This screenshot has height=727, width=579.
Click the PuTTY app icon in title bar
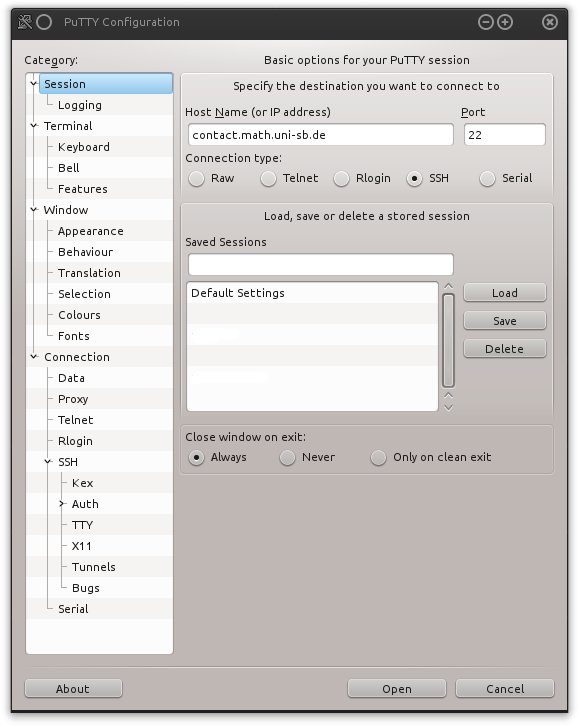point(25,22)
